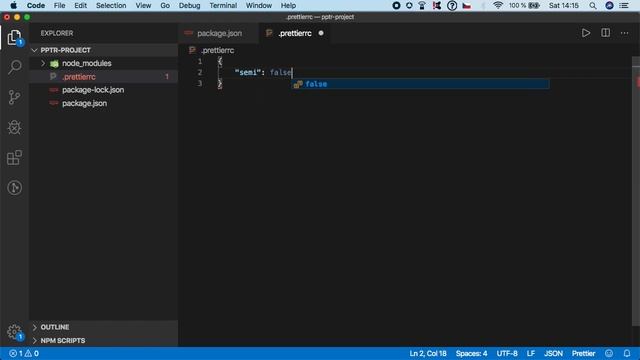Open the Go menu
The width and height of the screenshot is (640, 360).
point(165,5)
